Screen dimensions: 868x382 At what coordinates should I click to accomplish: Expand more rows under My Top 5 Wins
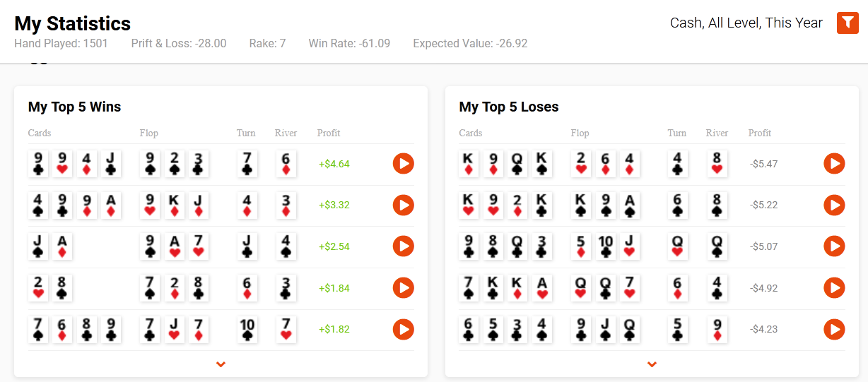click(221, 364)
